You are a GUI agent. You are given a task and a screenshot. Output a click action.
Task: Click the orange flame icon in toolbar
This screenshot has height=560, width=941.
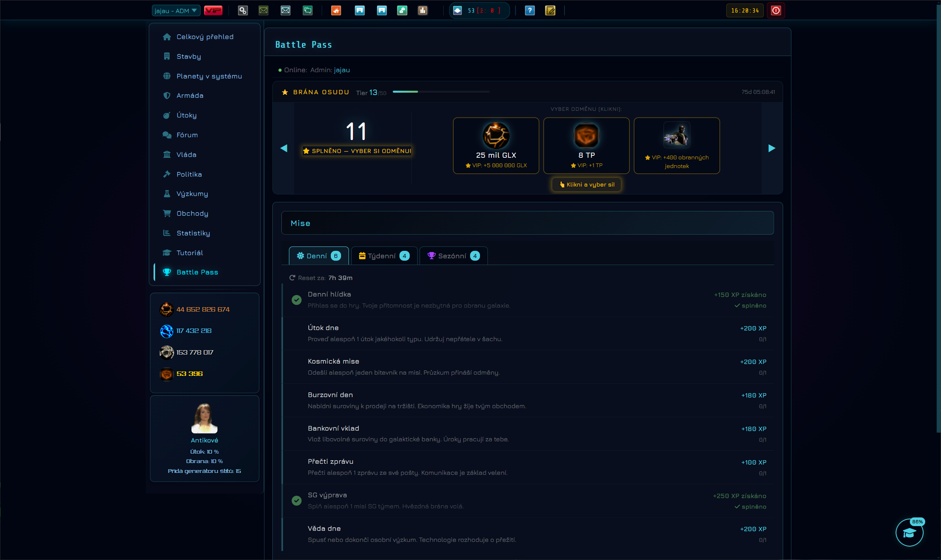tap(336, 11)
